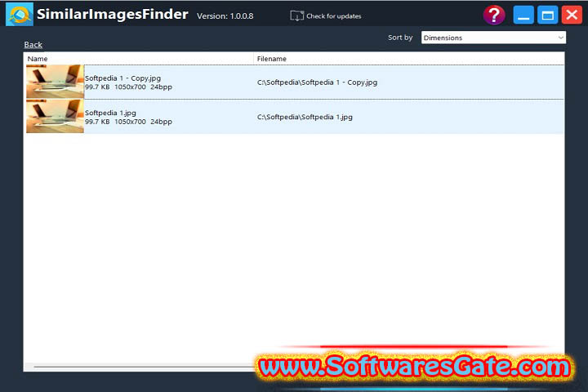Minimize the window with the blue minimize button
Image resolution: width=588 pixels, height=392 pixels.
click(x=523, y=15)
